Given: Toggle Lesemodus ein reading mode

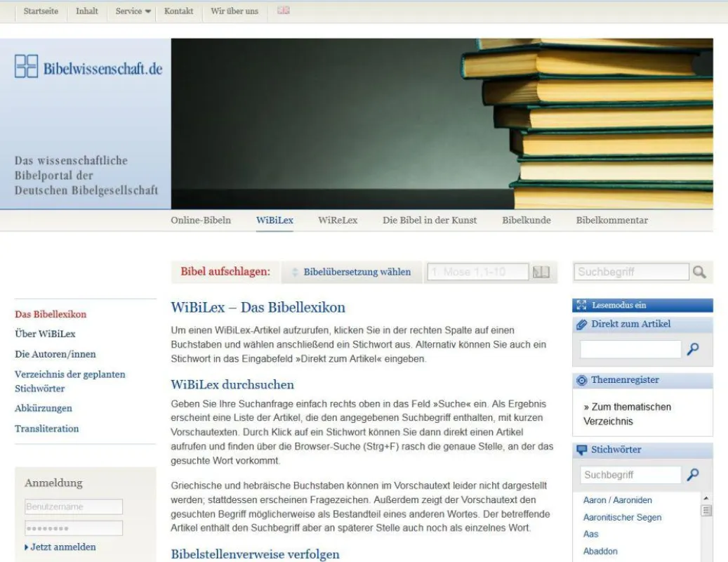Looking at the screenshot, I should (x=642, y=305).
